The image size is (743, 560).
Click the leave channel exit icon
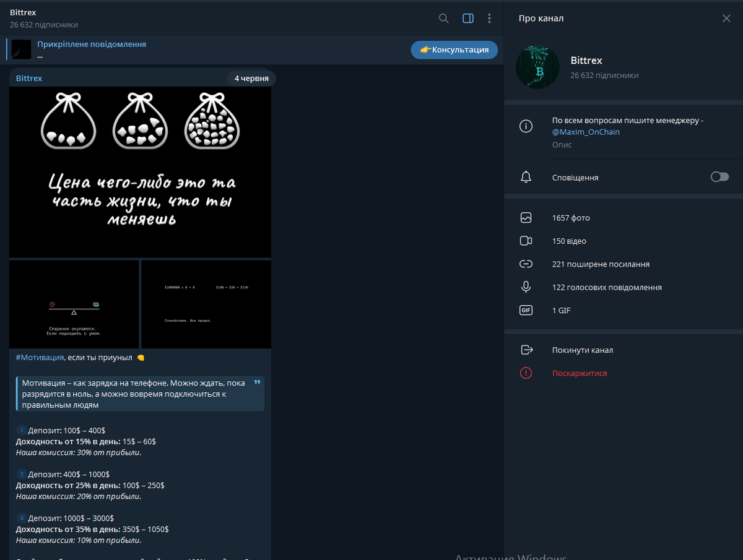coord(526,350)
